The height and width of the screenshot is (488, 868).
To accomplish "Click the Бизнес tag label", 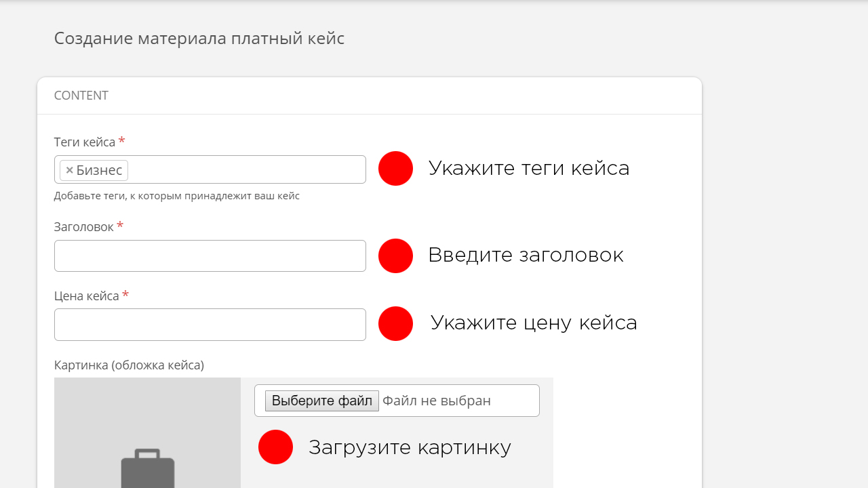I will click(99, 171).
